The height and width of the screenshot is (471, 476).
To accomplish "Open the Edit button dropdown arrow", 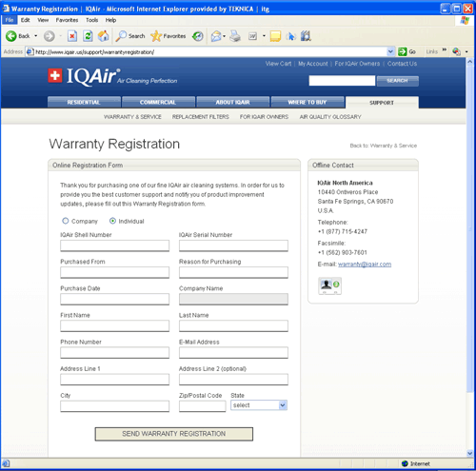I will click(264, 36).
